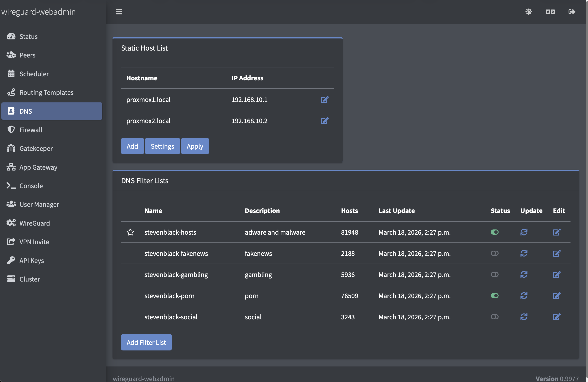Edit the stevenblack-porn filter list
Screen dimensions: 588x382
[556, 296]
